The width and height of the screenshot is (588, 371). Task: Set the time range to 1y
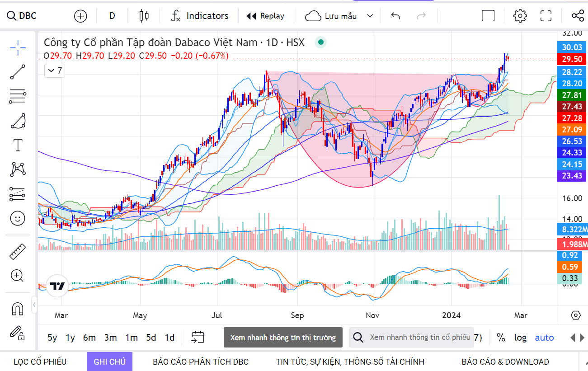click(70, 338)
